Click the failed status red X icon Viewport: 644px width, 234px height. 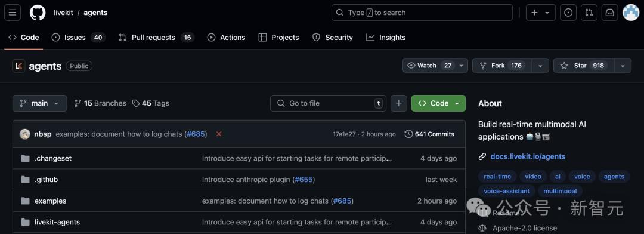[x=219, y=134]
